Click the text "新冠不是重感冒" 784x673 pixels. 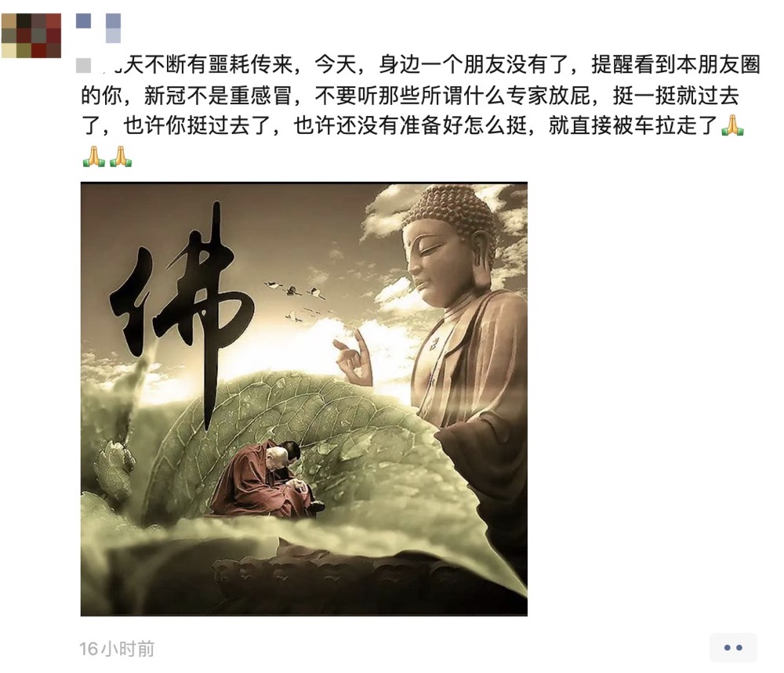click(218, 96)
